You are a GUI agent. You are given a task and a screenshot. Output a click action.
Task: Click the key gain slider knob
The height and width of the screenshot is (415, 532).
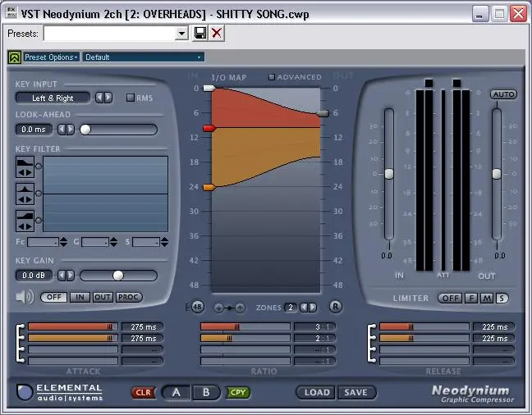(118, 276)
